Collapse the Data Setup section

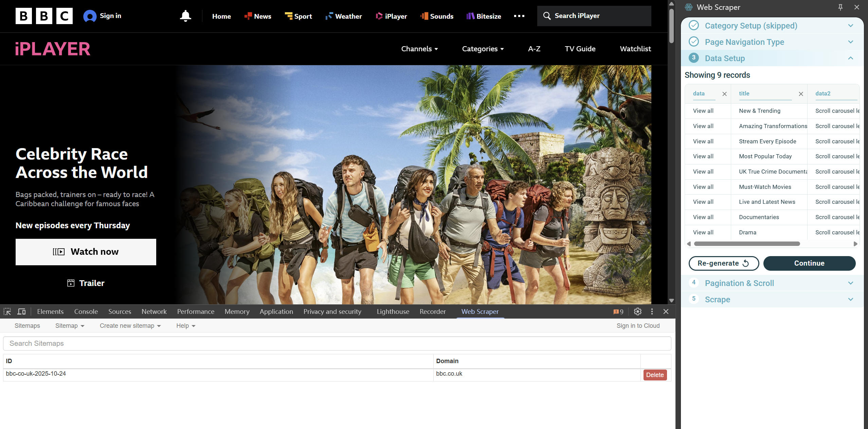[850, 58]
